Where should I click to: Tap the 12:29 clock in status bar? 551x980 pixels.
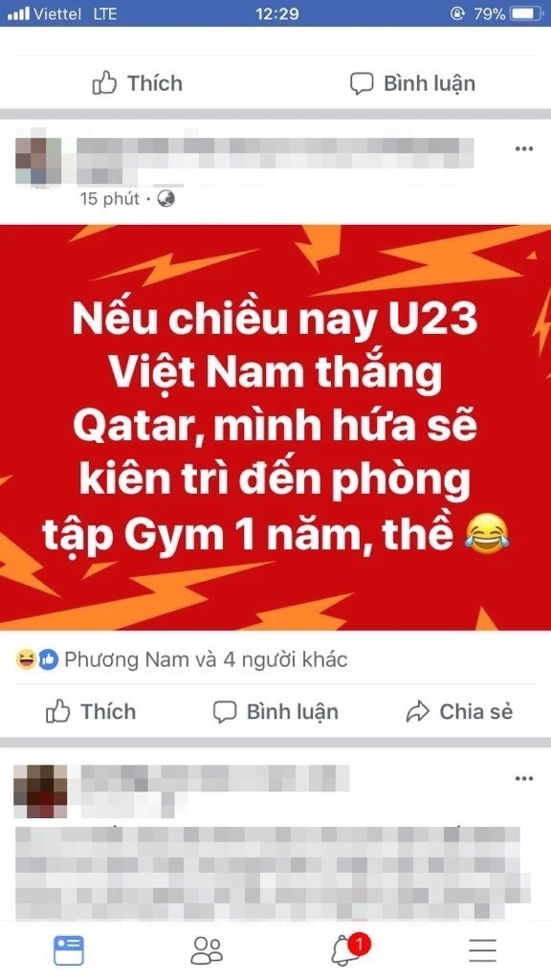tap(276, 13)
